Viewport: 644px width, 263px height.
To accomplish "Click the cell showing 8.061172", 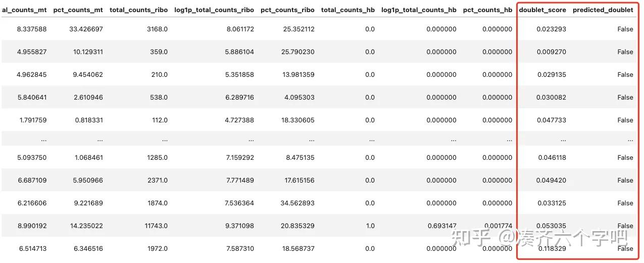I will (x=239, y=29).
